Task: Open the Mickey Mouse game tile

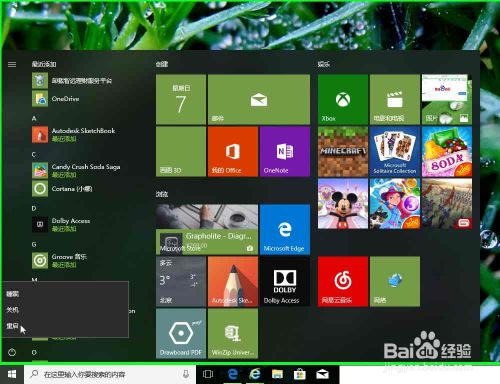Action: [x=343, y=204]
